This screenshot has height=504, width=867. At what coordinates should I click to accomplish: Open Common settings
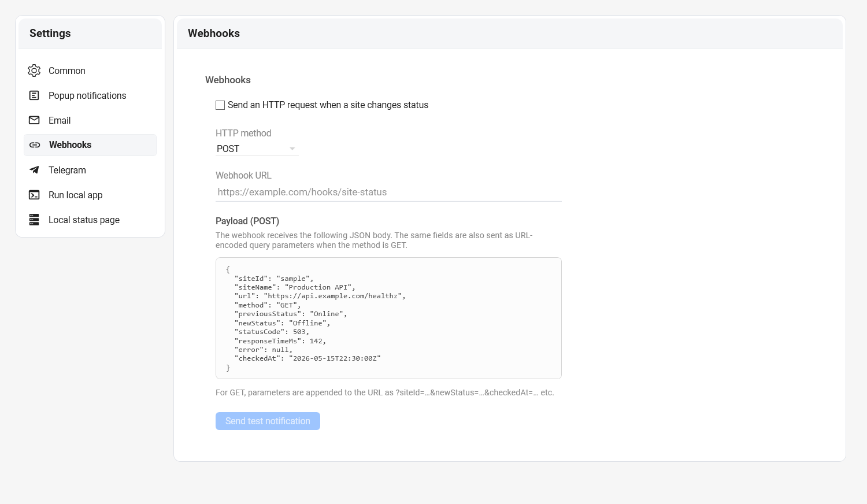point(90,71)
